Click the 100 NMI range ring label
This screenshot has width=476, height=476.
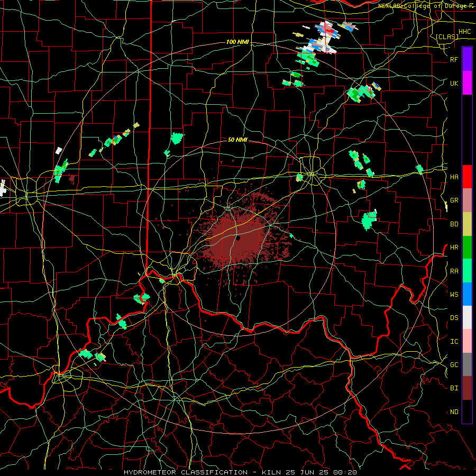(x=237, y=42)
